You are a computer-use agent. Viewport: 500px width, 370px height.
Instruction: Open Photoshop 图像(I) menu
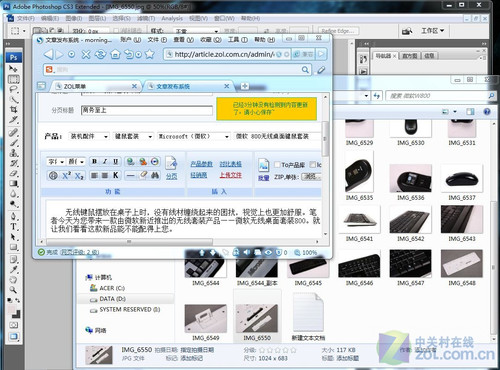74,18
